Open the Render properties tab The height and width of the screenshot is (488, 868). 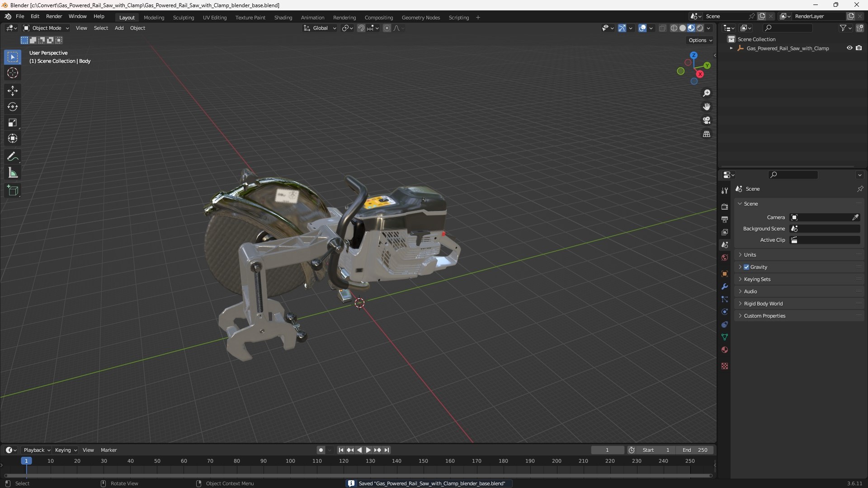click(725, 206)
